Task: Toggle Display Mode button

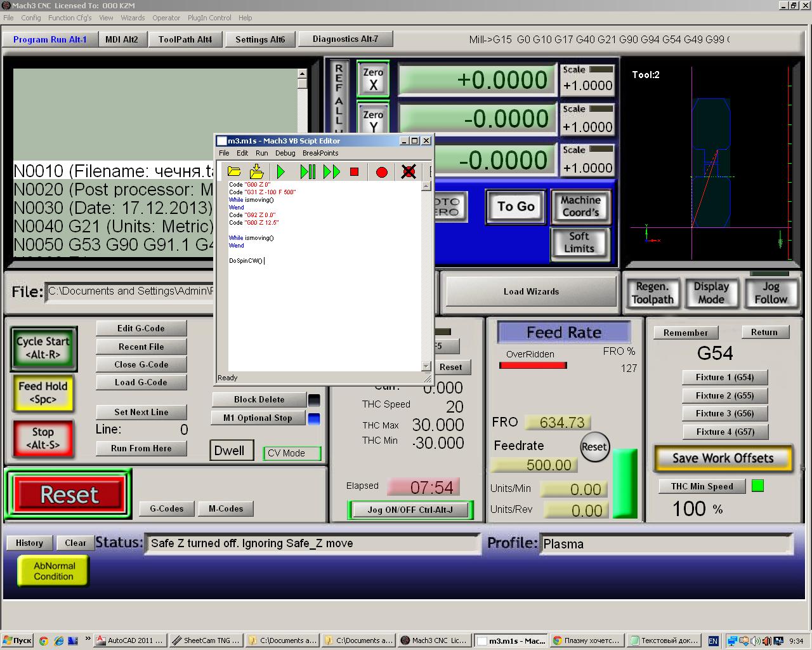Action: pos(711,293)
